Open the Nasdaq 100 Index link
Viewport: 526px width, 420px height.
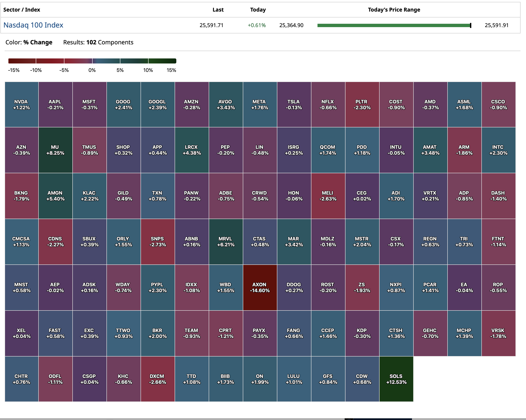point(33,25)
